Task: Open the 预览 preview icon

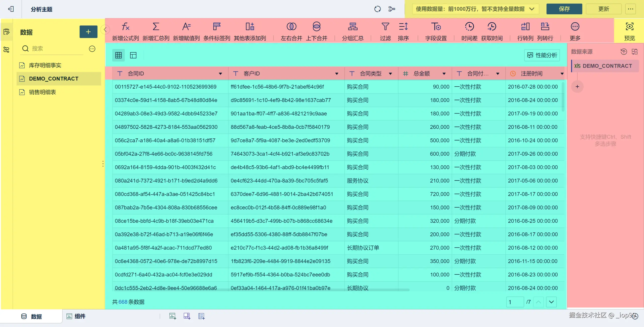Action: pyautogui.click(x=629, y=27)
